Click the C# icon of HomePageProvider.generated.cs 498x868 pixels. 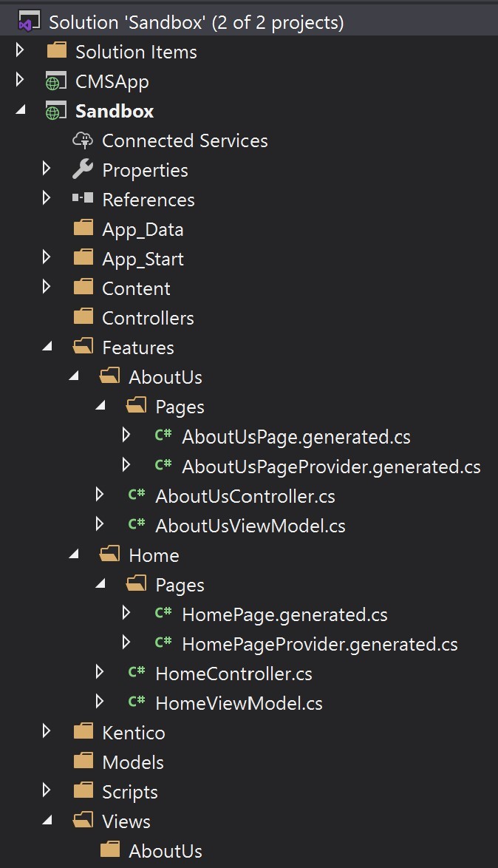163,642
